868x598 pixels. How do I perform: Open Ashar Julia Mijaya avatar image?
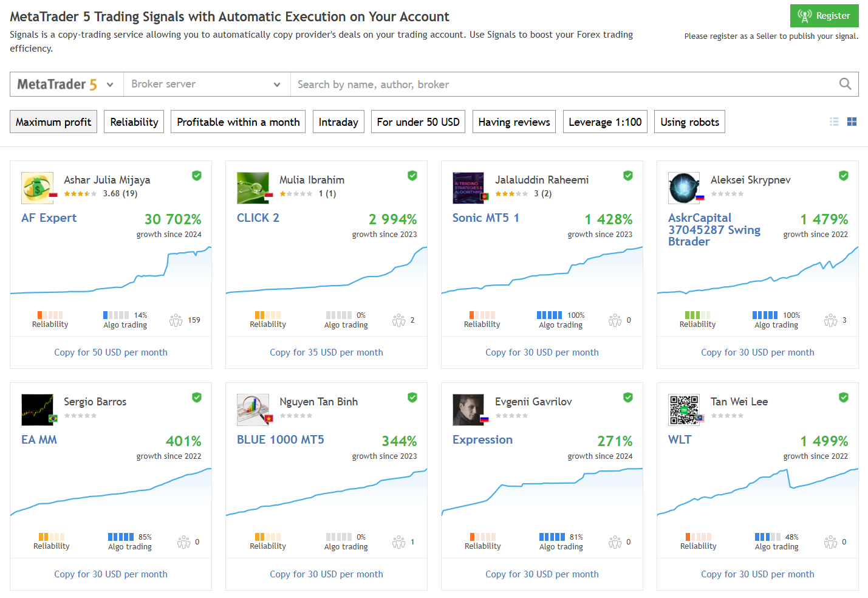tap(37, 188)
